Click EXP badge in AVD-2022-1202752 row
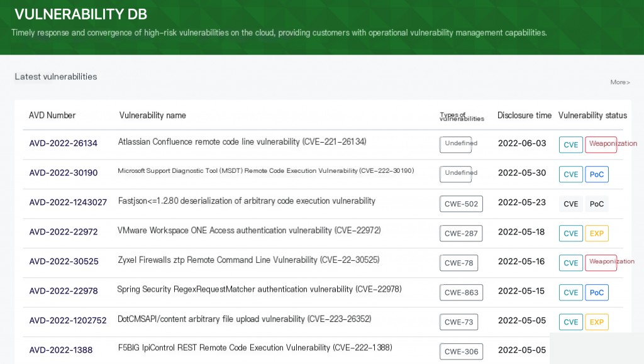This screenshot has width=644, height=364. click(x=597, y=322)
